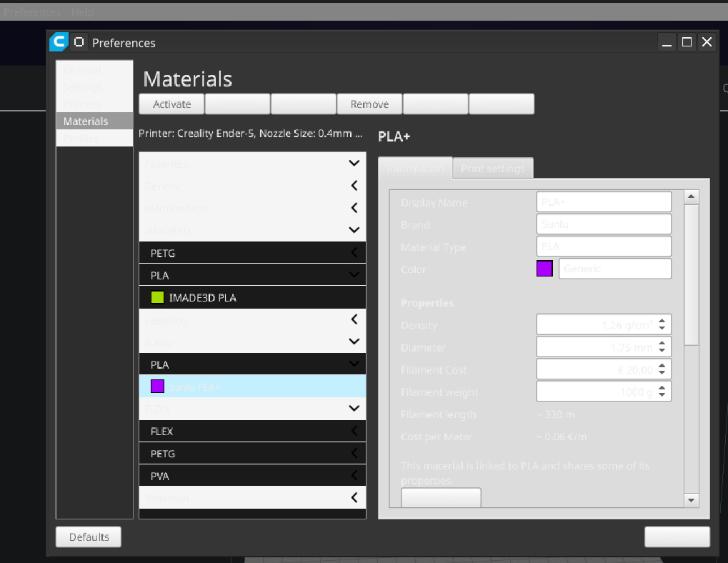Collapse the IMADE3D brand chevron

(354, 230)
